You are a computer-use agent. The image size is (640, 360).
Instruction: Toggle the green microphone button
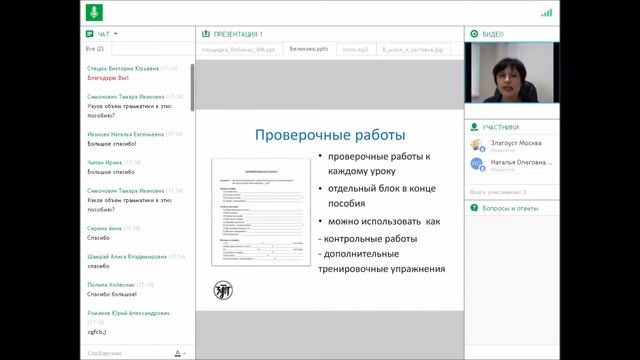[94, 12]
